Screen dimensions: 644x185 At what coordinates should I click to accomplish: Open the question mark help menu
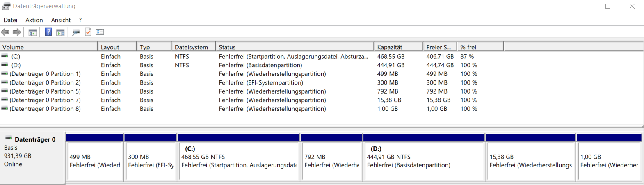(80, 20)
